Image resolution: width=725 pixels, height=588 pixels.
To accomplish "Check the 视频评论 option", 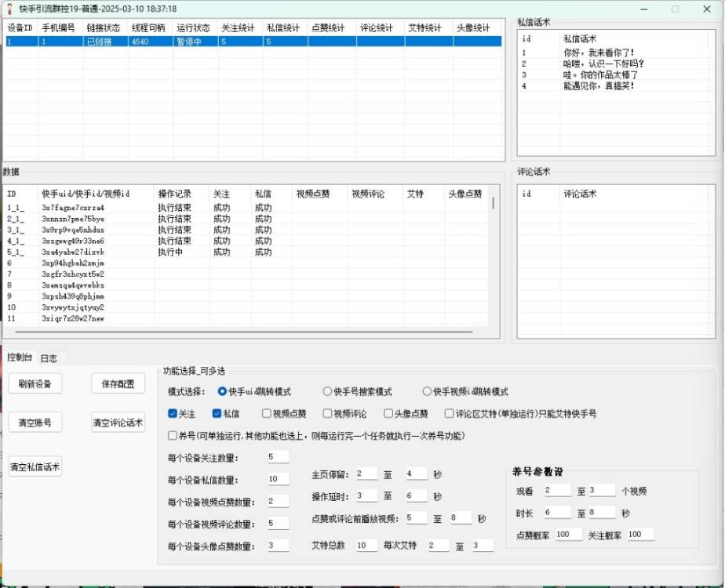I will click(327, 413).
